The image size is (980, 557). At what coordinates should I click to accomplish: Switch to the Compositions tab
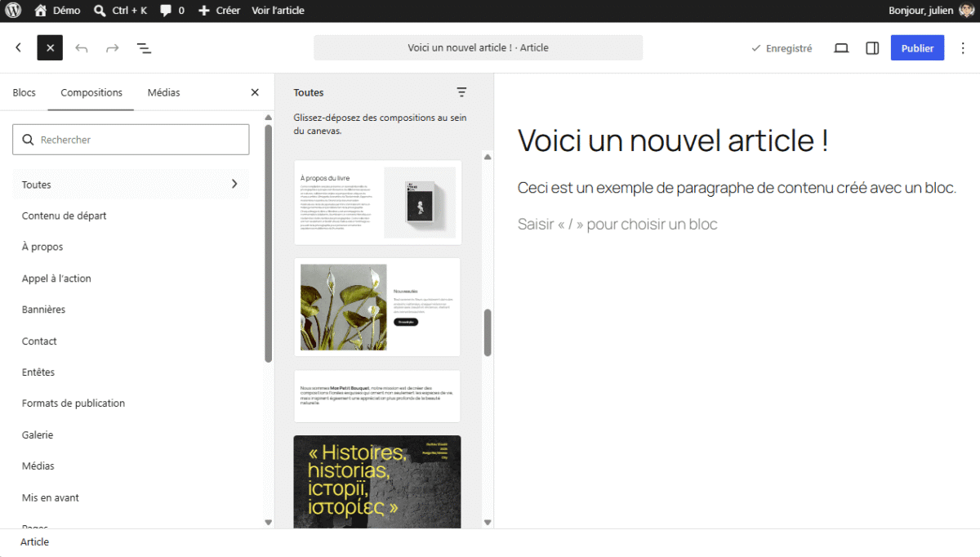click(x=91, y=92)
